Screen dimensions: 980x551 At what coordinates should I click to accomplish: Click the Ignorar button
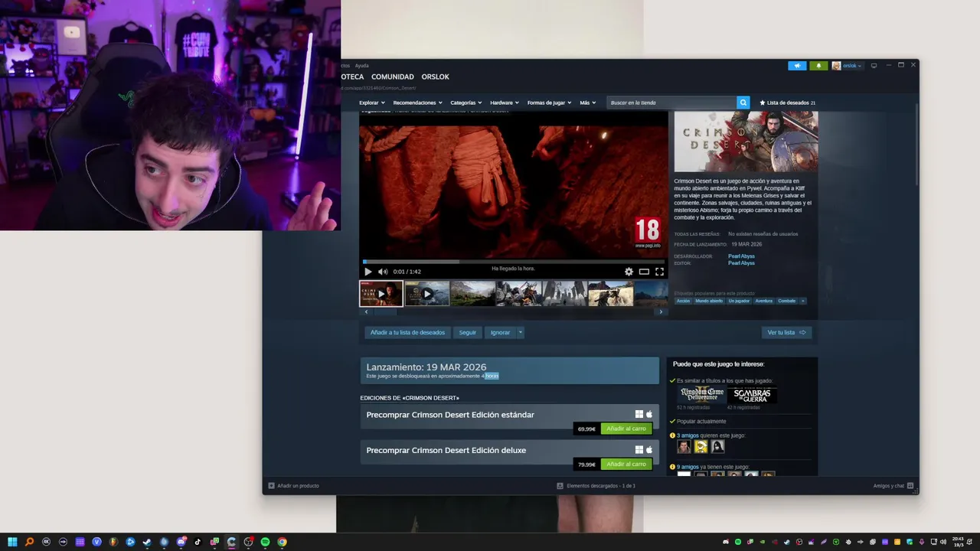[x=500, y=333]
